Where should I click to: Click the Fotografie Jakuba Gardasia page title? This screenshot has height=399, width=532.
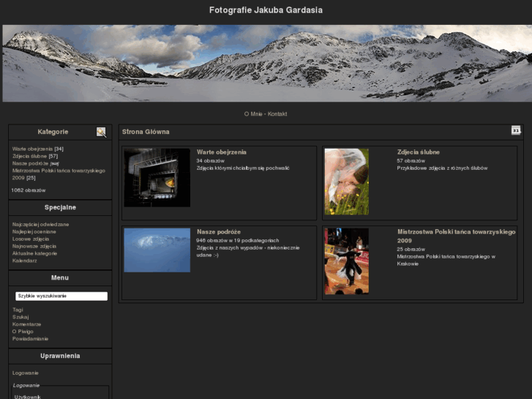click(x=266, y=10)
